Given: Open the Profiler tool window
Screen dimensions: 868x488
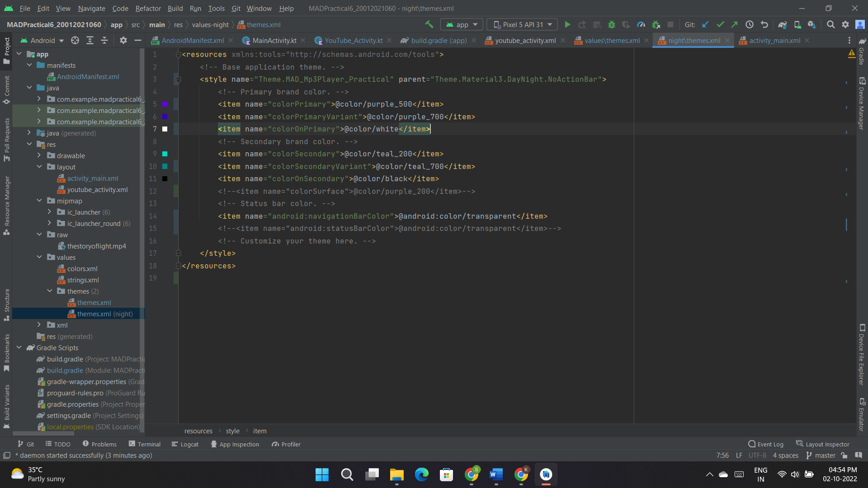Looking at the screenshot, I should [x=286, y=444].
